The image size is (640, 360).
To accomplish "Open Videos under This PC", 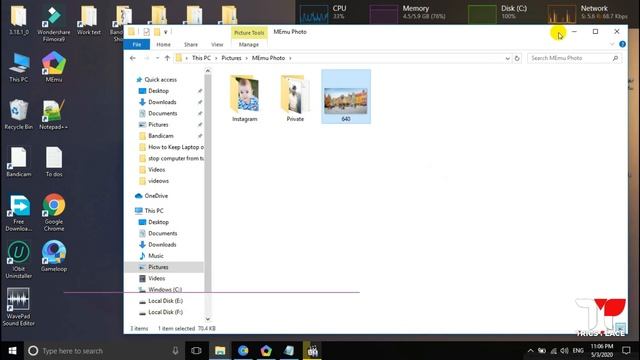I will pyautogui.click(x=156, y=278).
